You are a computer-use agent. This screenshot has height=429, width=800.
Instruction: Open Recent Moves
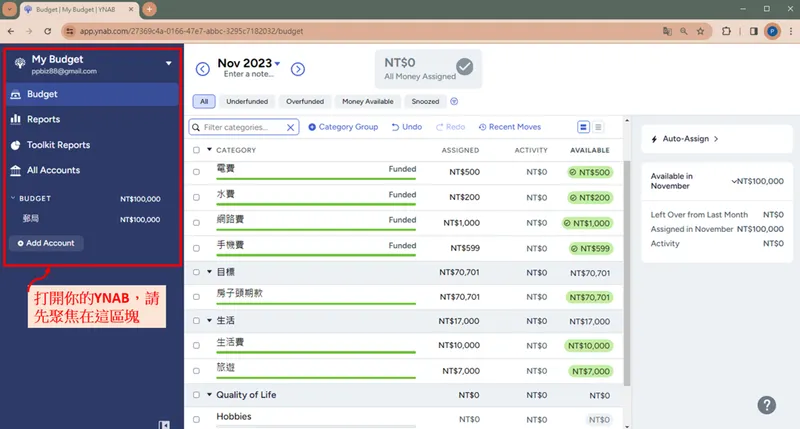click(x=510, y=127)
